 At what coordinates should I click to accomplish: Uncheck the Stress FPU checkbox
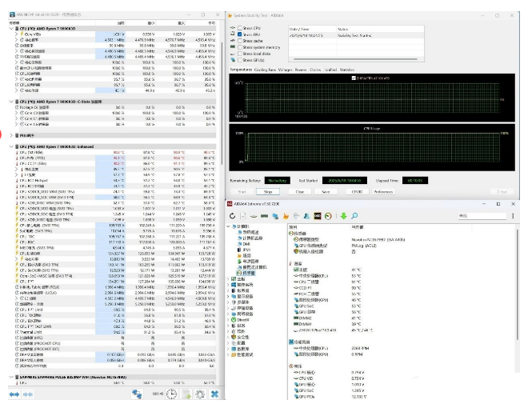point(240,35)
